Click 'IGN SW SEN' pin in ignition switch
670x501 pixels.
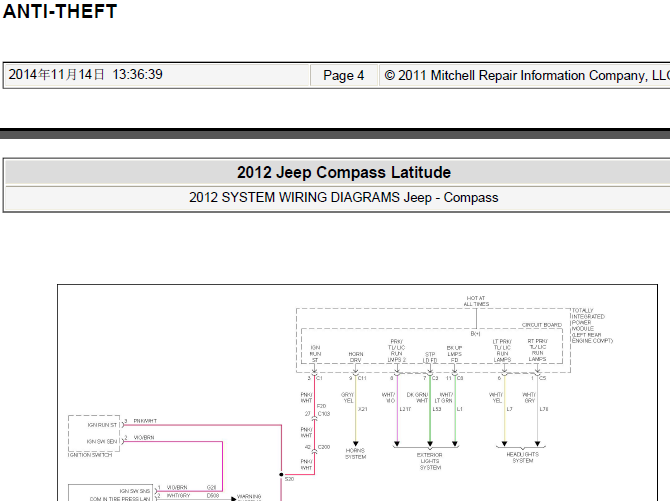coord(102,441)
